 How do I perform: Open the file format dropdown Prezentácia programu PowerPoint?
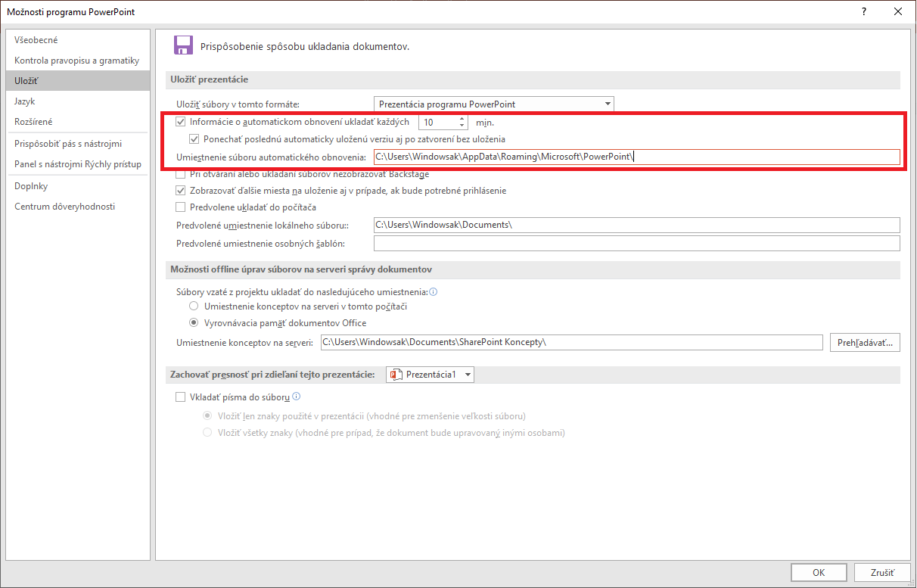tap(494, 104)
